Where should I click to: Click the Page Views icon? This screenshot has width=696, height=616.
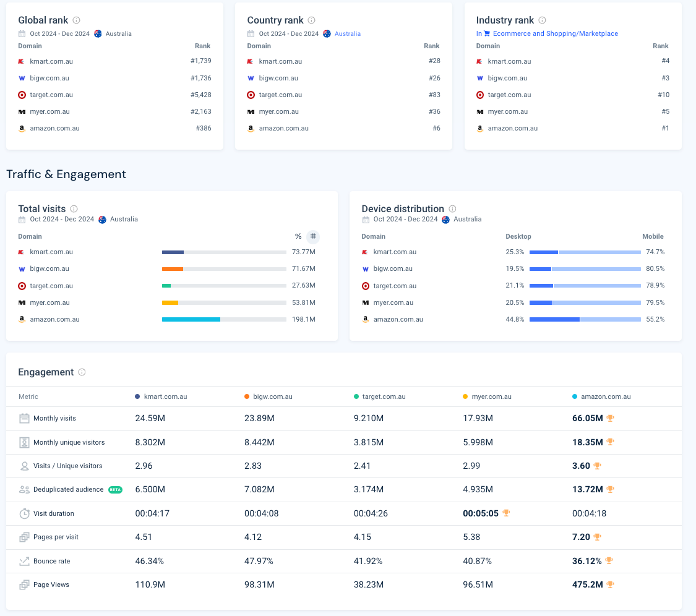[24, 585]
